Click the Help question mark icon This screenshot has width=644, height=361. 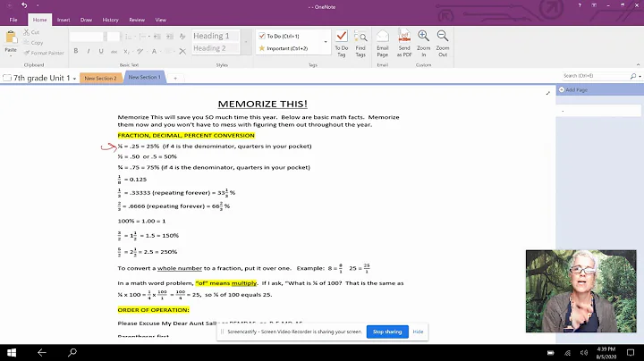point(580,5)
